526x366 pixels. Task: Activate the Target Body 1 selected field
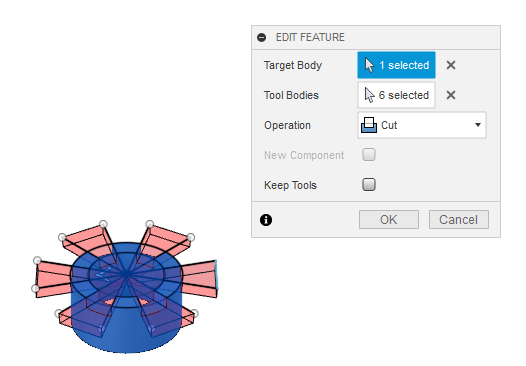pos(397,65)
